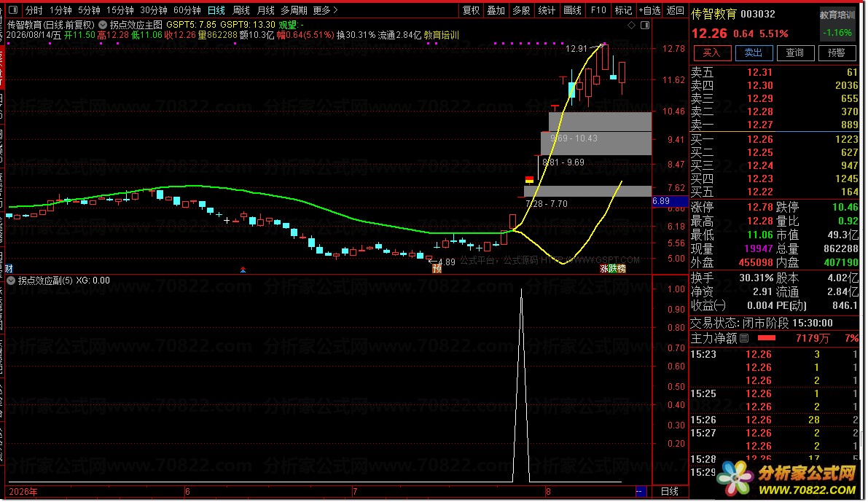
Task: Select the 卖五 12.31 order row
Action: pos(774,72)
